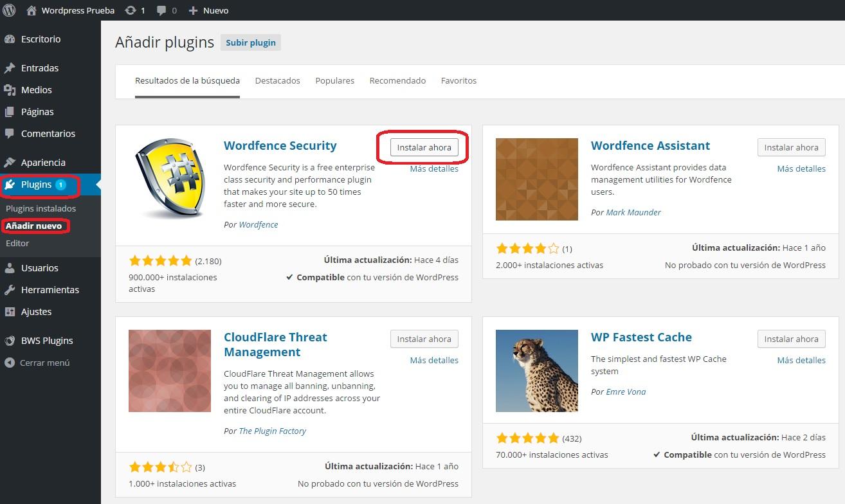This screenshot has height=504, width=845.
Task: Click the Páginas pages icon
Action: tap(10, 112)
